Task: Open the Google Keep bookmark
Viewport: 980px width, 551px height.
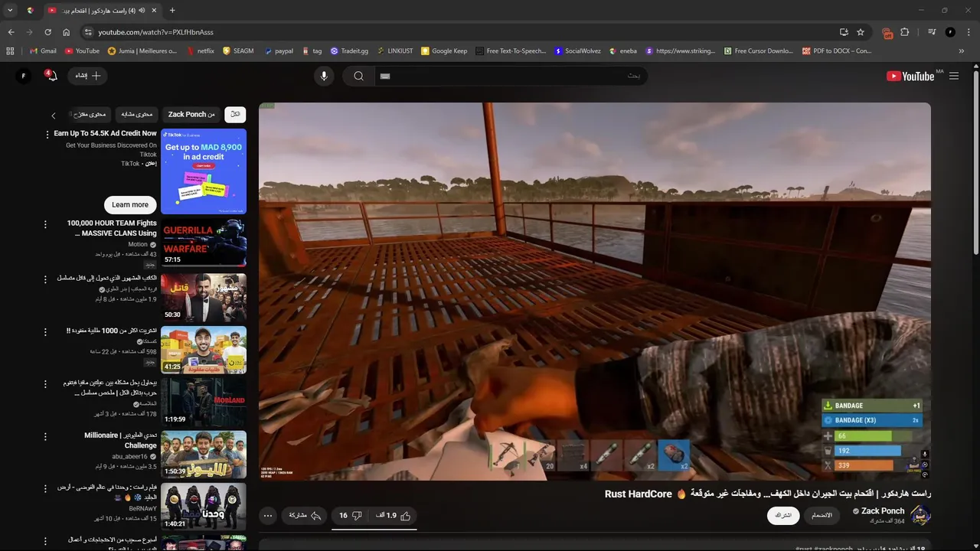Action: click(444, 51)
